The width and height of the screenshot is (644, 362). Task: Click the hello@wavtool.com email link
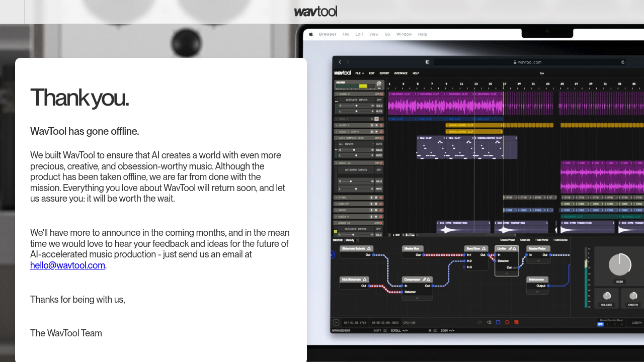[67, 265]
